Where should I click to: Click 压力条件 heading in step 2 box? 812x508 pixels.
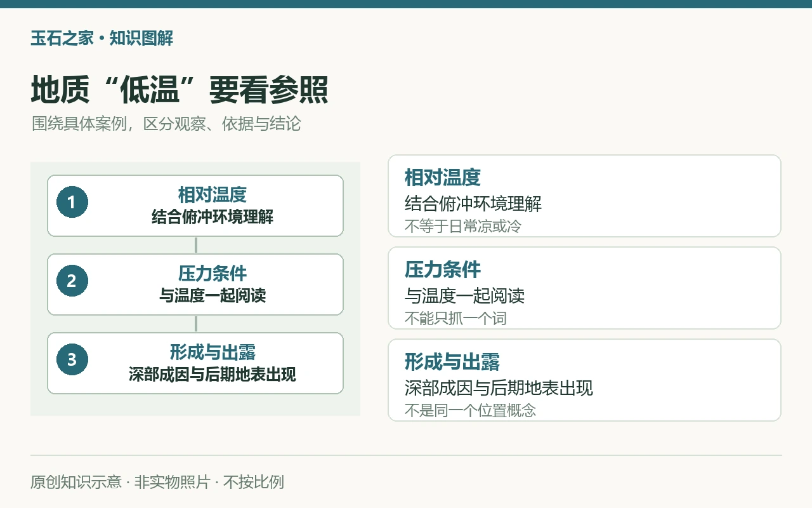(x=213, y=273)
